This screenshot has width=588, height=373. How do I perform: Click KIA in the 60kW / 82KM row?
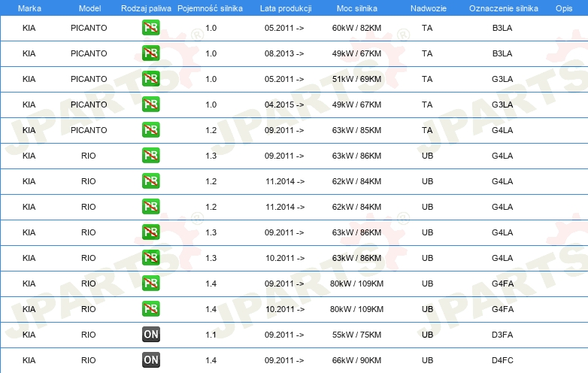(x=29, y=28)
